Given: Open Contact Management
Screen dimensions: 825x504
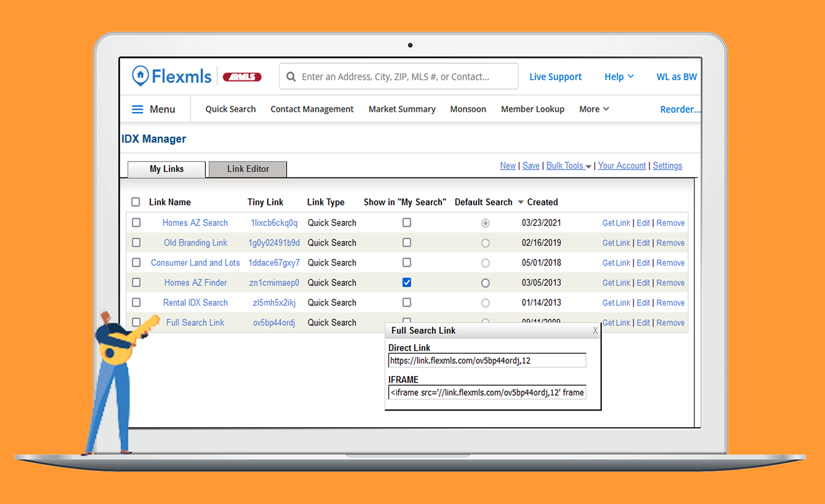Looking at the screenshot, I should [312, 109].
